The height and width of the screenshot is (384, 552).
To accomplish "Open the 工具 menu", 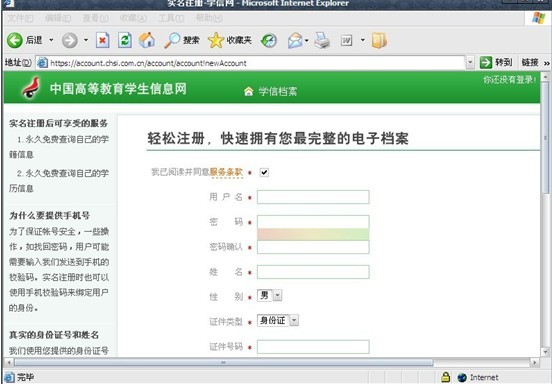I will tap(171, 18).
